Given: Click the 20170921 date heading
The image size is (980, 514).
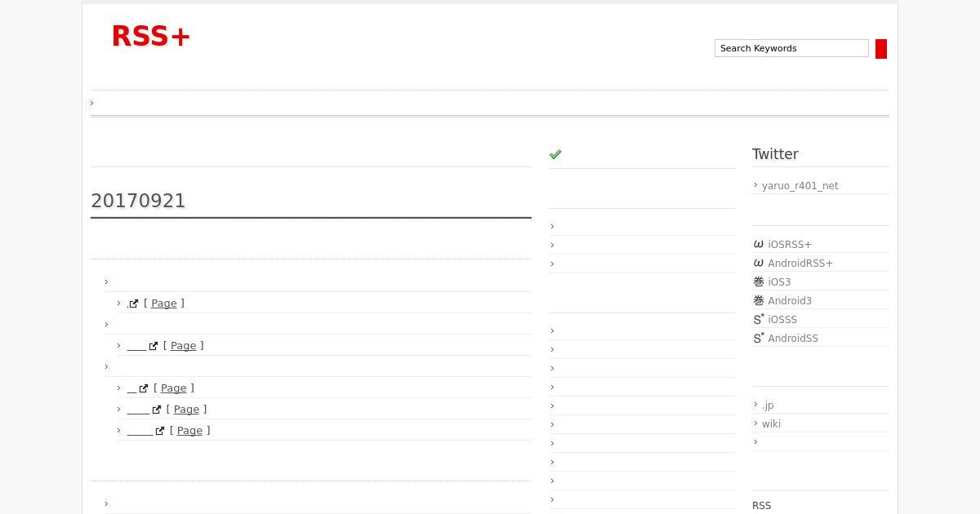Looking at the screenshot, I should point(138,201).
